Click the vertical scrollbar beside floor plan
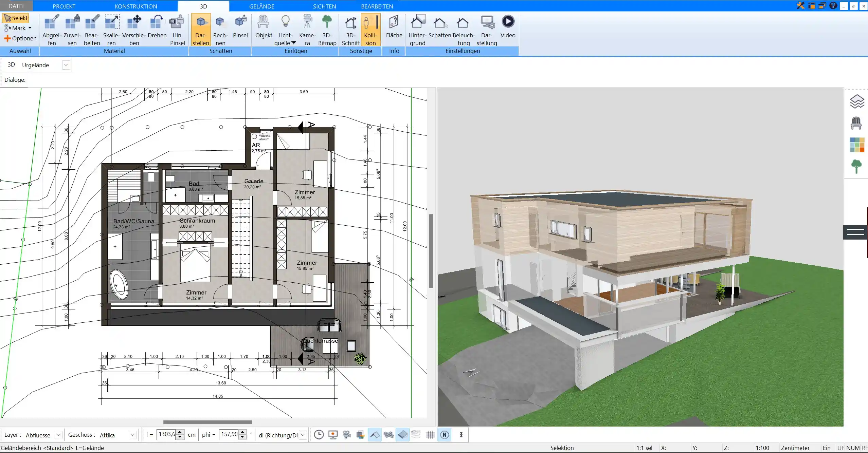 pos(431,251)
